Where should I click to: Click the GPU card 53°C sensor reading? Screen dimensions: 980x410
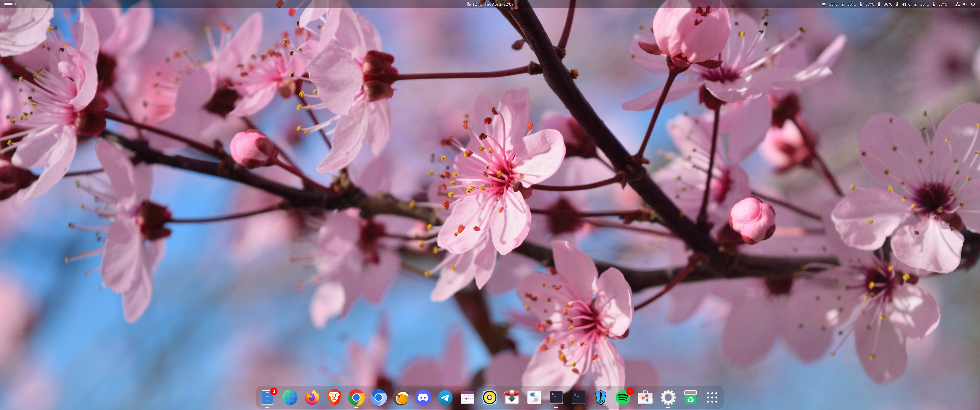pos(830,4)
